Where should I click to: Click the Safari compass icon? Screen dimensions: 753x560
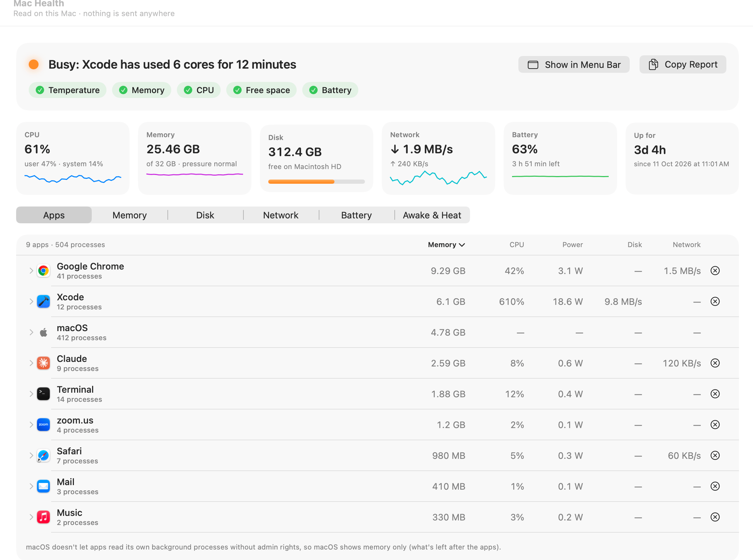43,455
